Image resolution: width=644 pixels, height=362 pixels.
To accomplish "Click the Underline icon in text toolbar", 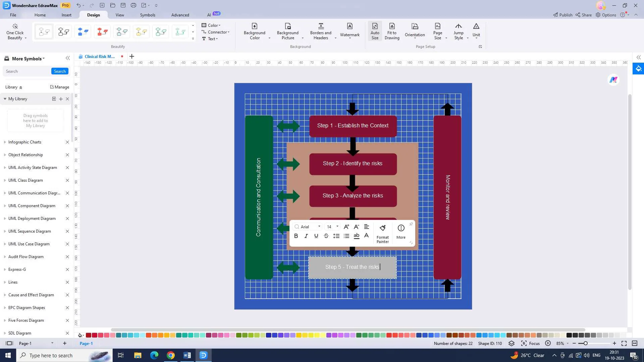I will tap(316, 236).
